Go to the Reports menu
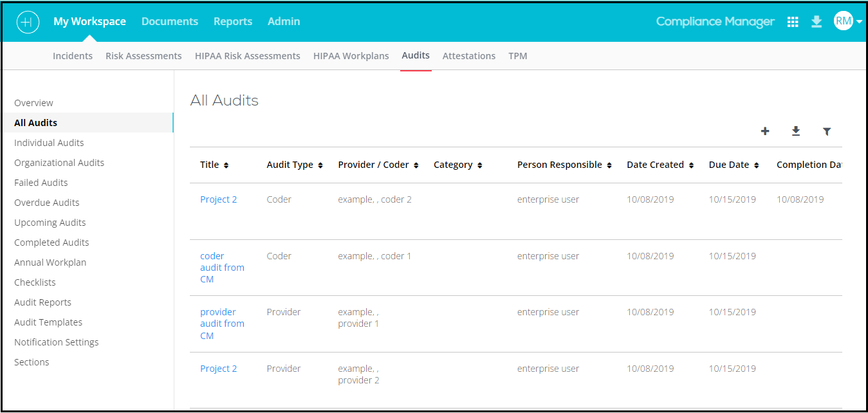The height and width of the screenshot is (413, 868). 233,21
